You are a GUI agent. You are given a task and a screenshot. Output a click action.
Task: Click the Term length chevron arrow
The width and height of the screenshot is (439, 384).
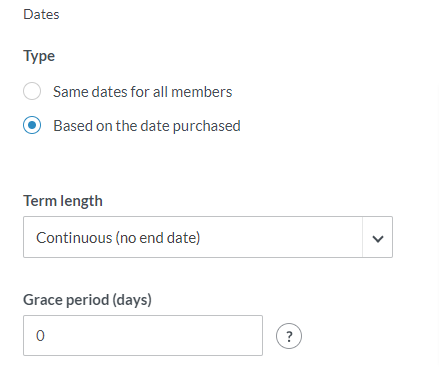pyautogui.click(x=378, y=239)
